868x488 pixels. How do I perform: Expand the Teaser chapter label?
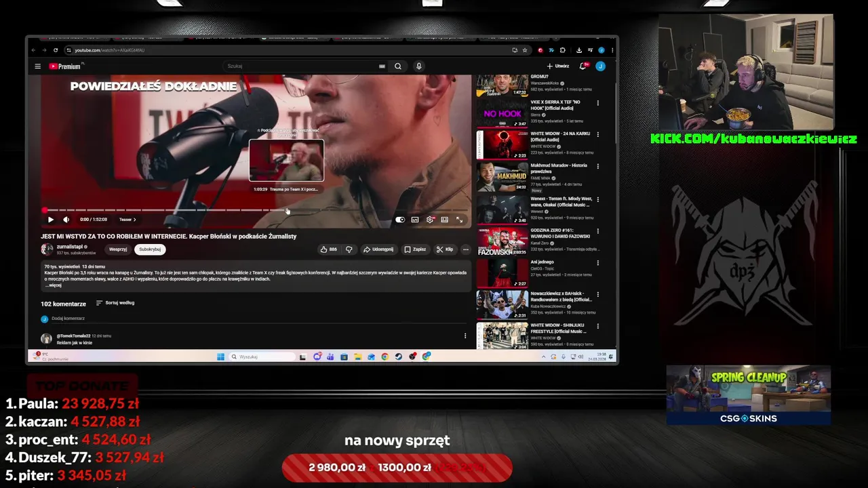[127, 220]
